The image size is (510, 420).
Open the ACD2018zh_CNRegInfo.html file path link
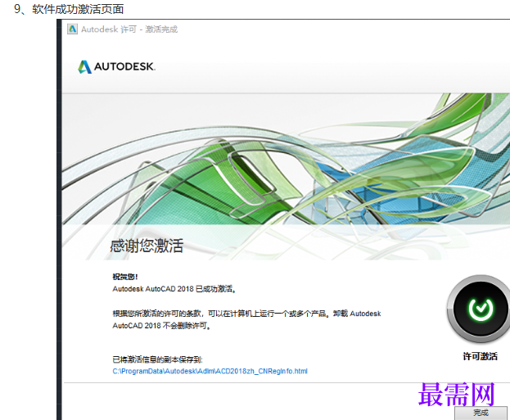pyautogui.click(x=210, y=371)
